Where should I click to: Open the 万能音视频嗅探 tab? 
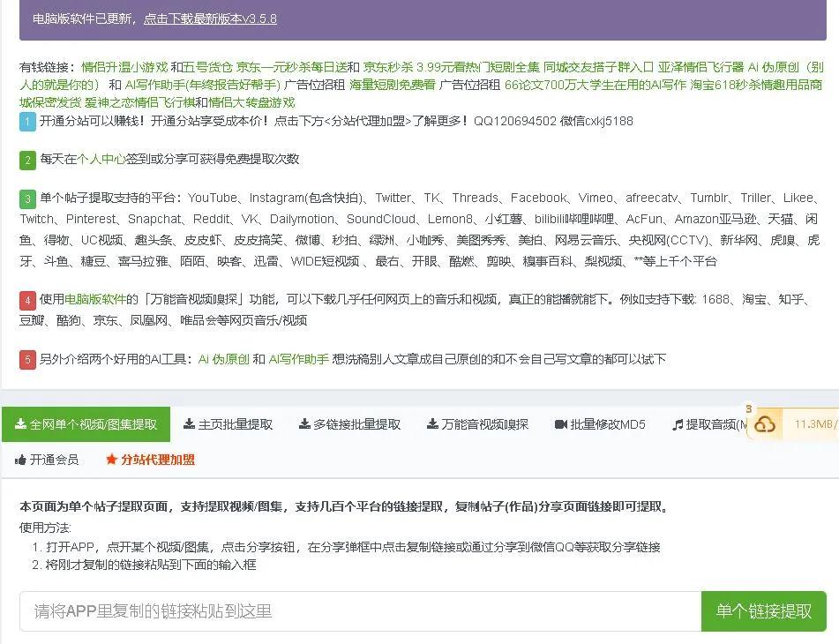coord(477,424)
